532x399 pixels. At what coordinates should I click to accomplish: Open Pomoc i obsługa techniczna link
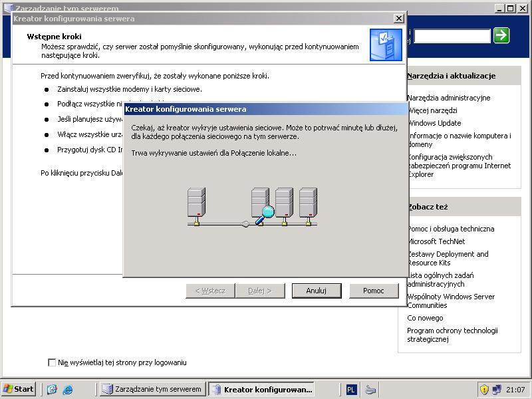coord(451,229)
